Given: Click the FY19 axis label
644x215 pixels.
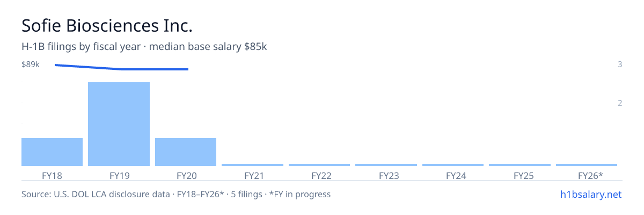Looking at the screenshot, I should coord(119,176).
